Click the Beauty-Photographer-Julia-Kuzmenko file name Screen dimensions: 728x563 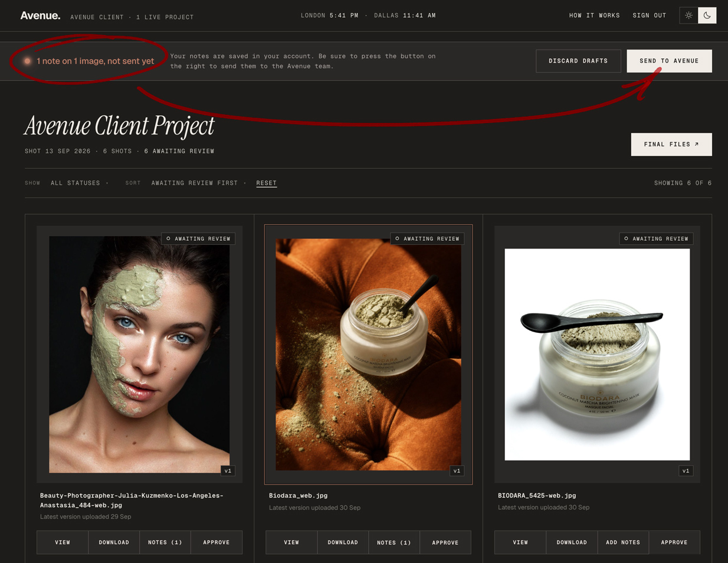point(132,500)
